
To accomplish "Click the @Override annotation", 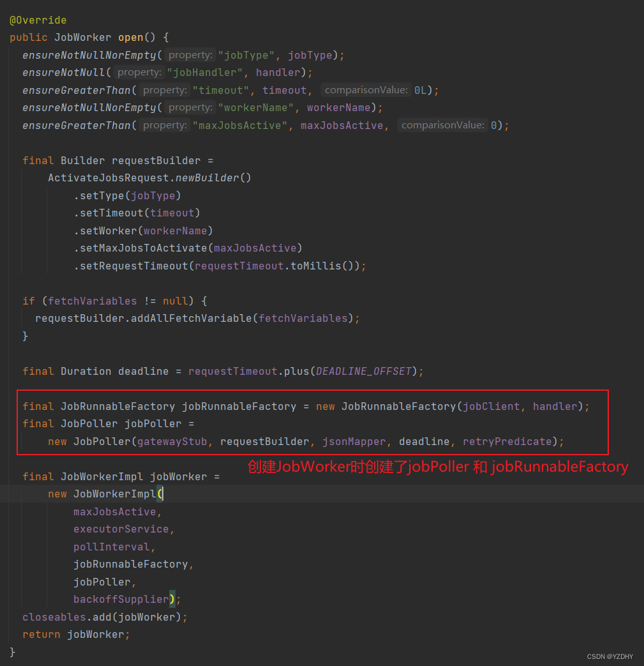I will click(x=37, y=20).
